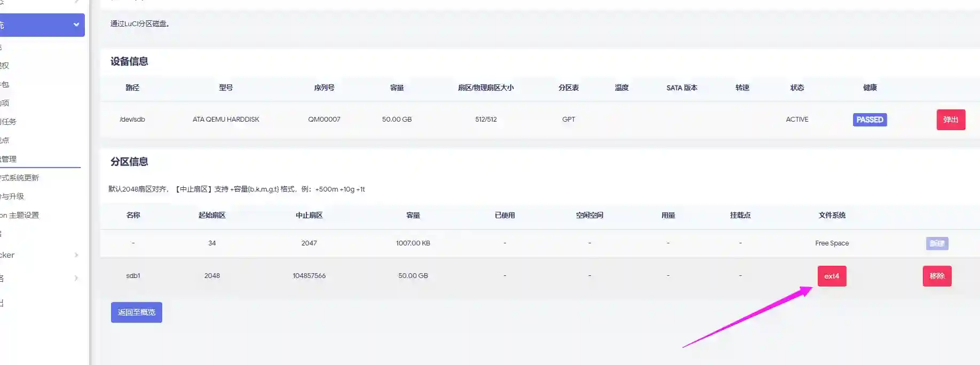Click the 移除 remove button for sdb1

pos(937,276)
